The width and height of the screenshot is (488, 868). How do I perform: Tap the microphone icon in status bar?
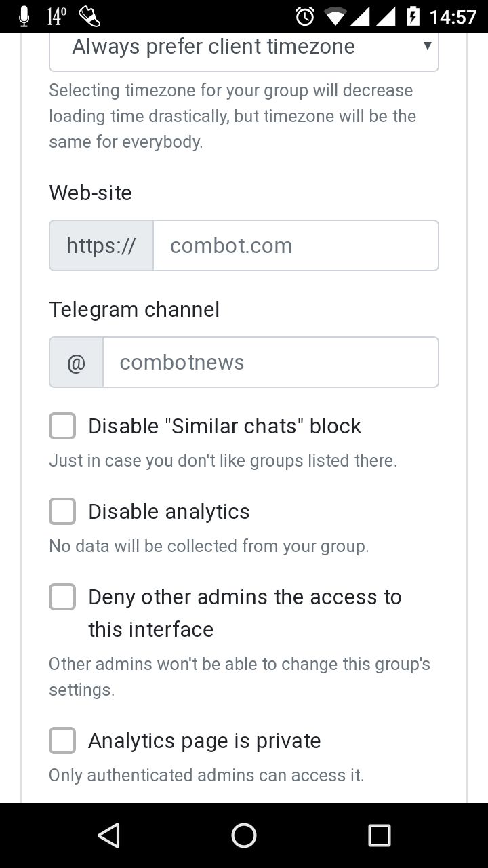click(24, 16)
